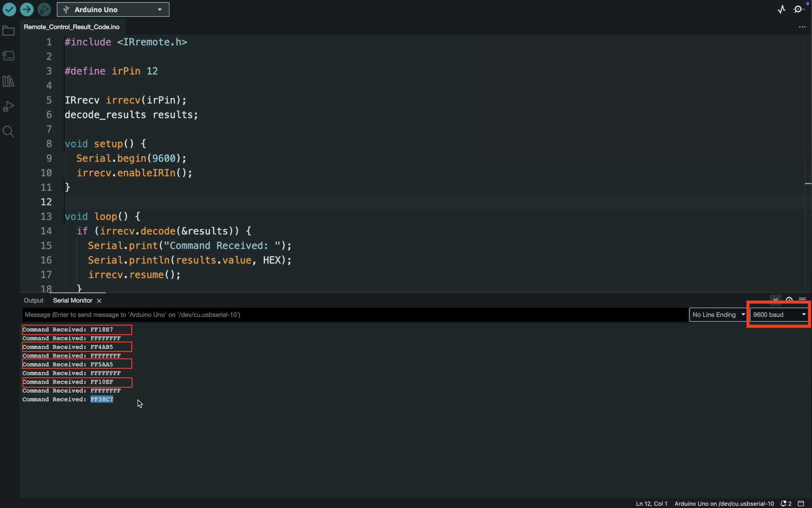Open the Serial Plotter icon
The image size is (812, 508).
pos(781,9)
